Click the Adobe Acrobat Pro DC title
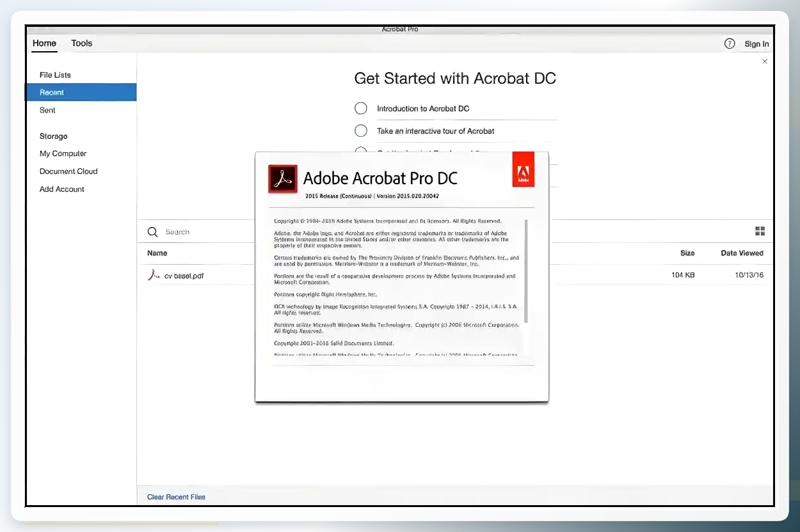Image resolution: width=800 pixels, height=532 pixels. (x=380, y=178)
